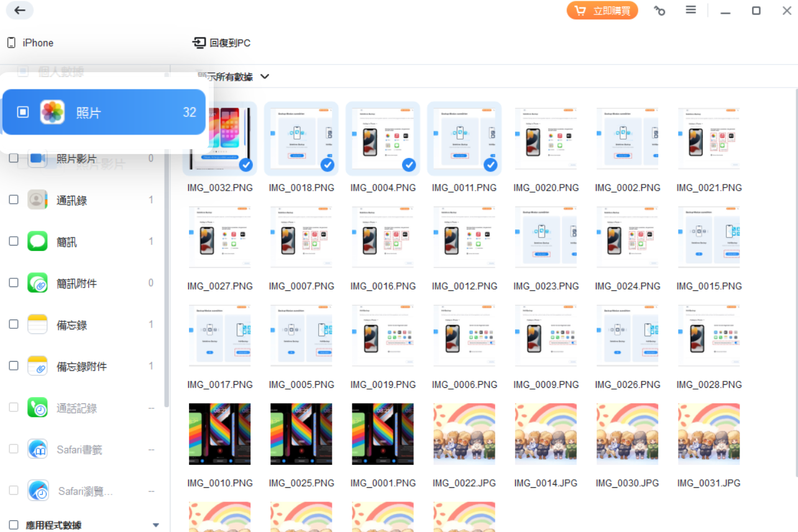The image size is (798, 532).
Task: Click the right-side vertical scrollbar
Action: 794,280
